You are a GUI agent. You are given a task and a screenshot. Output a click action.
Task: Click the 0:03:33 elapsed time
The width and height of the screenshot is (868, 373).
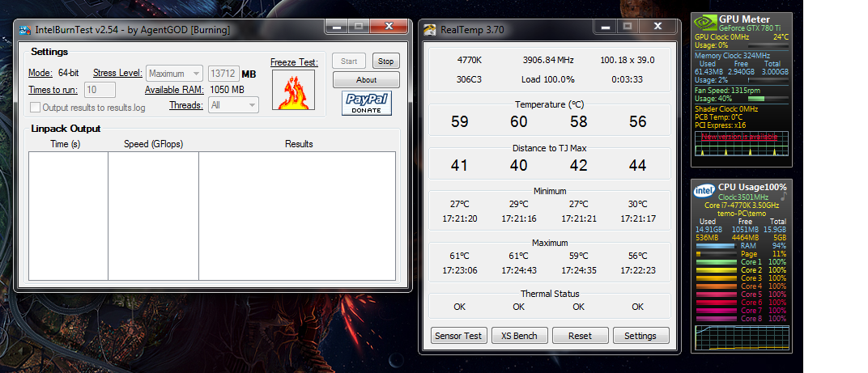(x=628, y=79)
